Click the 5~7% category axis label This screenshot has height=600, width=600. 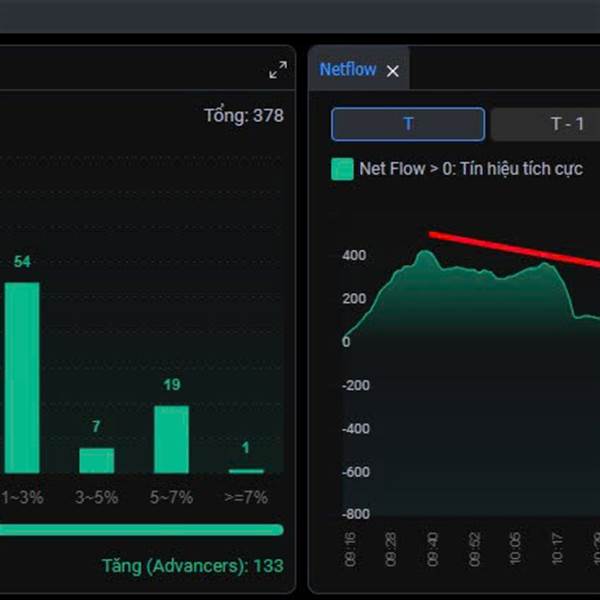171,497
